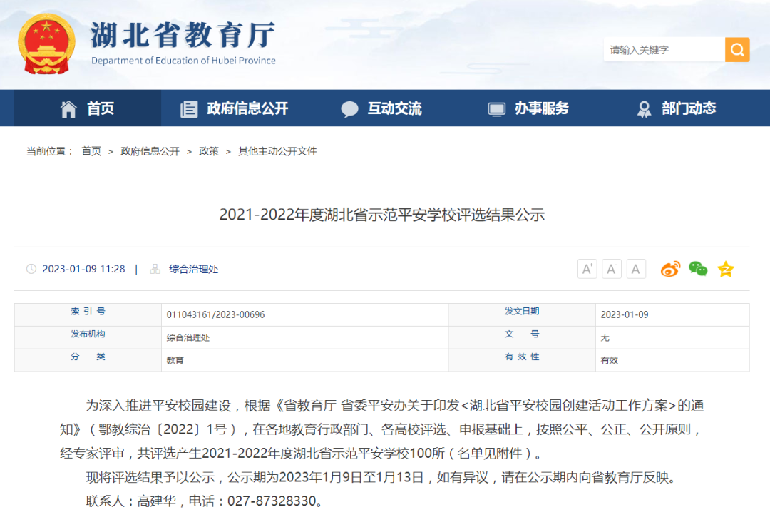Select the 办事服务 navigation item
Viewport: 770px width, 532px height.
[x=528, y=108]
